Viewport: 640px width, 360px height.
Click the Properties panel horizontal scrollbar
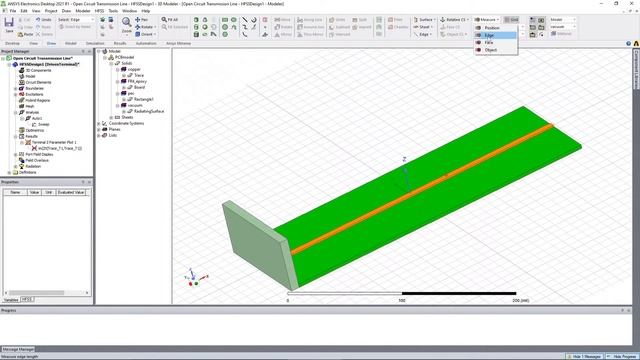tap(47, 293)
